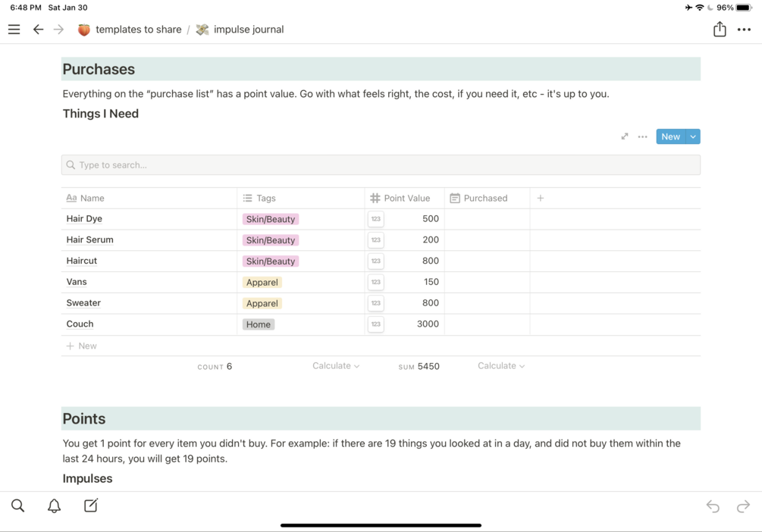Go back with the left arrow
762x532 pixels.
[x=38, y=30]
